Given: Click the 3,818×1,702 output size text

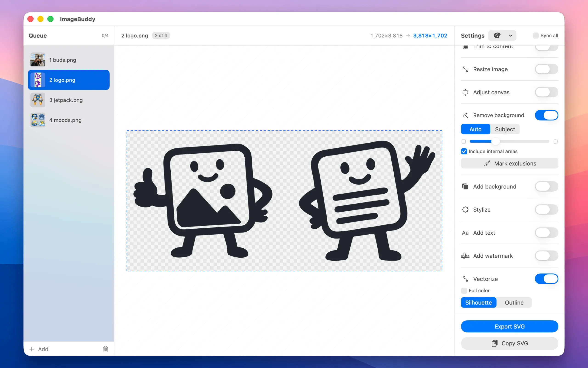Looking at the screenshot, I should click(x=430, y=35).
